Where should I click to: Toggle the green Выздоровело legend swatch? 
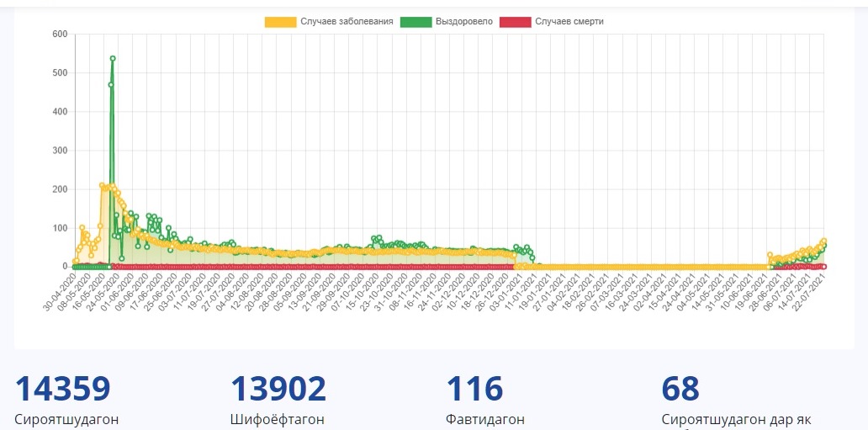tap(415, 21)
